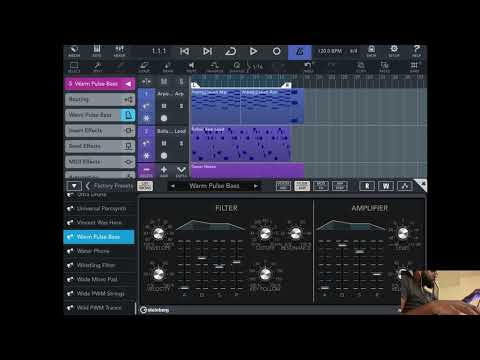
Task: Start playback with Play button
Action: (253, 51)
